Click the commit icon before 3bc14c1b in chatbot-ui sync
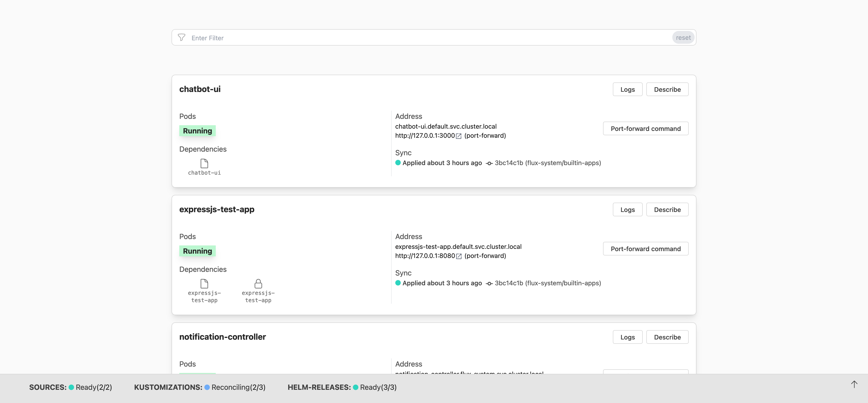 coord(489,163)
